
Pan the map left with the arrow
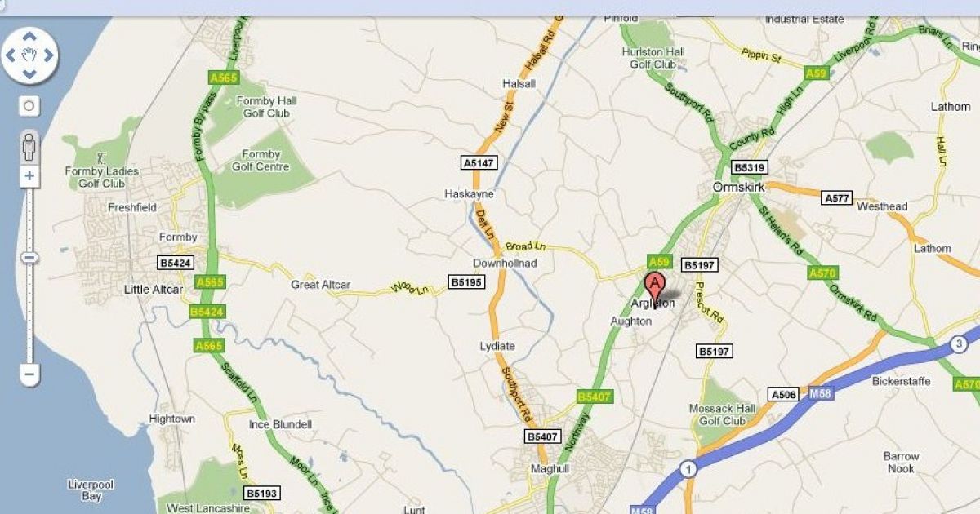click(11, 55)
